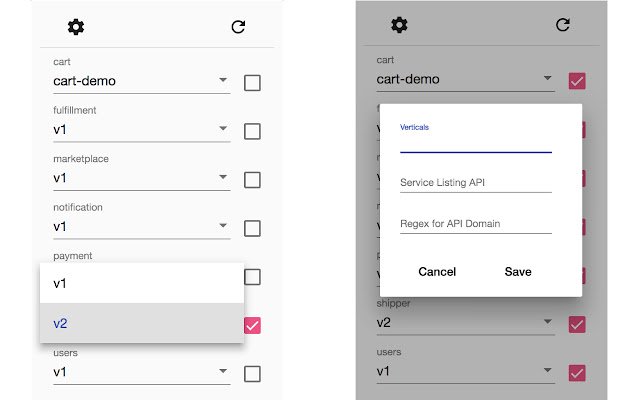This screenshot has height=400, width=640.
Task: Expand the fulfillment version dropdown
Action: [x=142, y=130]
